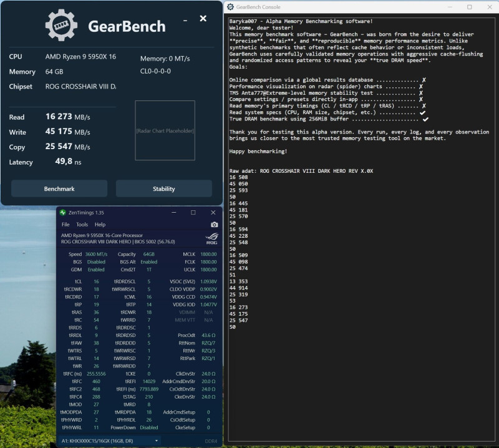Select the Copy result 25 547 MB/s

[x=68, y=147]
